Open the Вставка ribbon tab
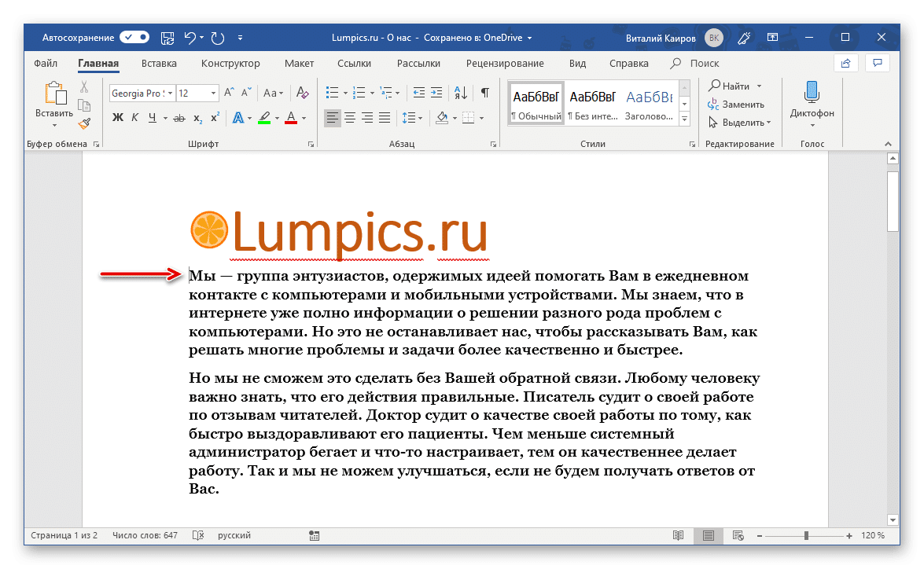Screen dimensions: 924x569 click(159, 64)
